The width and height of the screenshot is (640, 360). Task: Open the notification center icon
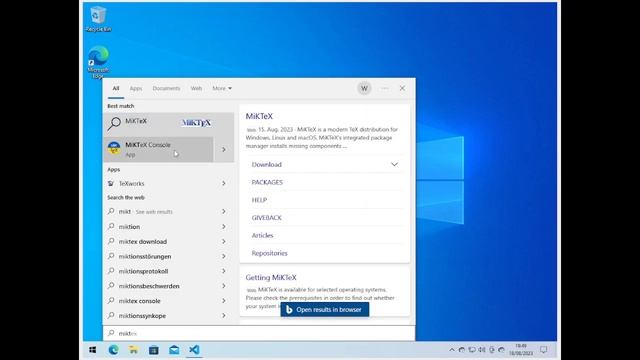tap(544, 350)
